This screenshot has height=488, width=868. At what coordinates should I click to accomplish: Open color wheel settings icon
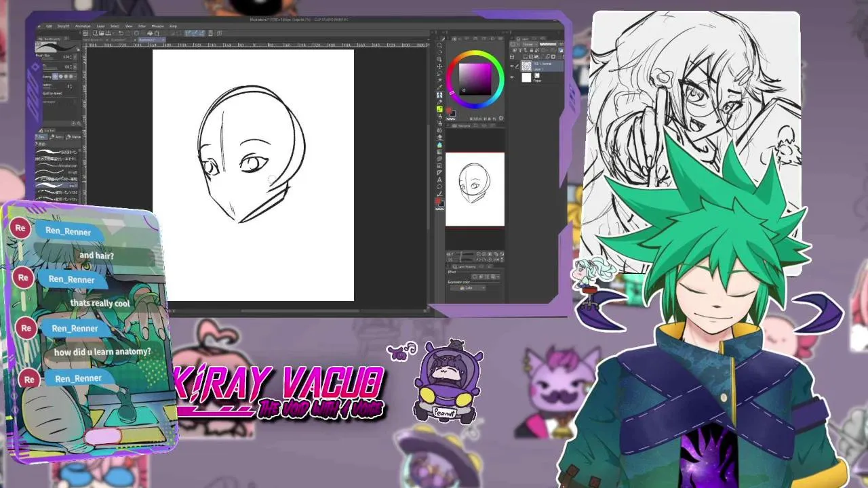point(501,118)
